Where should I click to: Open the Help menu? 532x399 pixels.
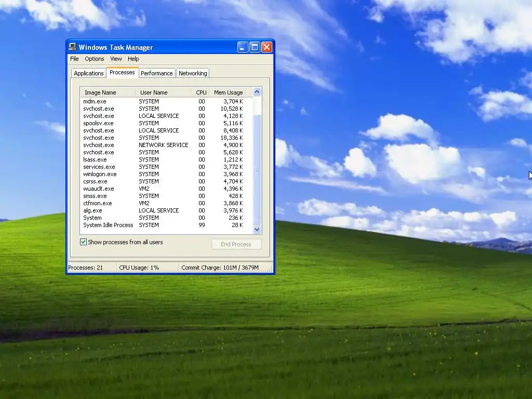[134, 59]
